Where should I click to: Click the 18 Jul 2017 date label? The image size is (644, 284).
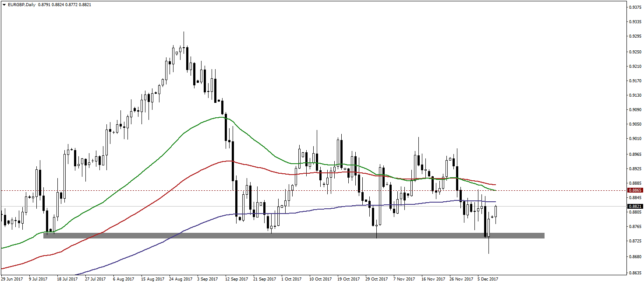(66, 279)
